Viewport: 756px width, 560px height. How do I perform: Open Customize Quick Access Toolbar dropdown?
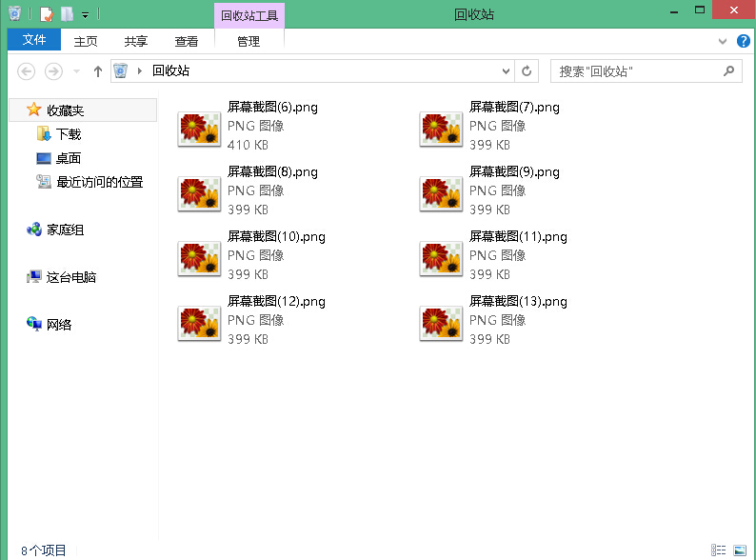86,15
